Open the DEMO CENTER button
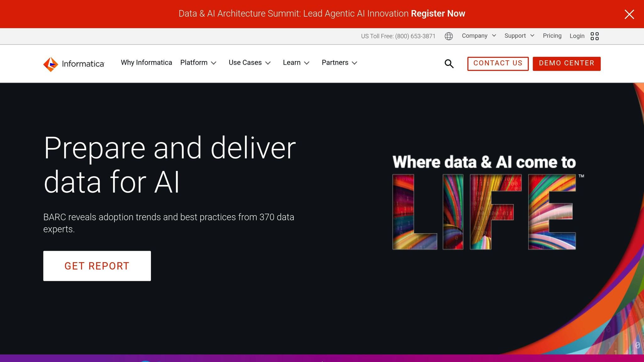This screenshot has height=362, width=644. 566,63
